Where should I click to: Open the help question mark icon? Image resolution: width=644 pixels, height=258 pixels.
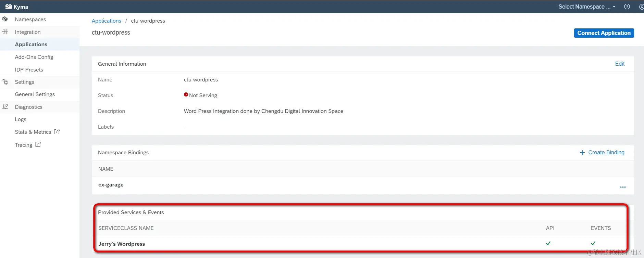[x=627, y=7]
